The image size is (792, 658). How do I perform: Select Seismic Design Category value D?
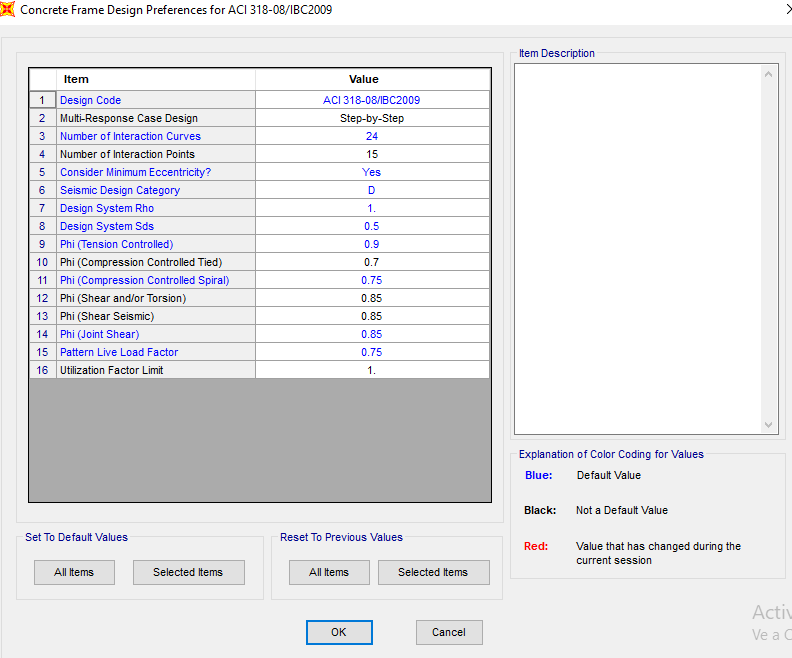click(372, 190)
